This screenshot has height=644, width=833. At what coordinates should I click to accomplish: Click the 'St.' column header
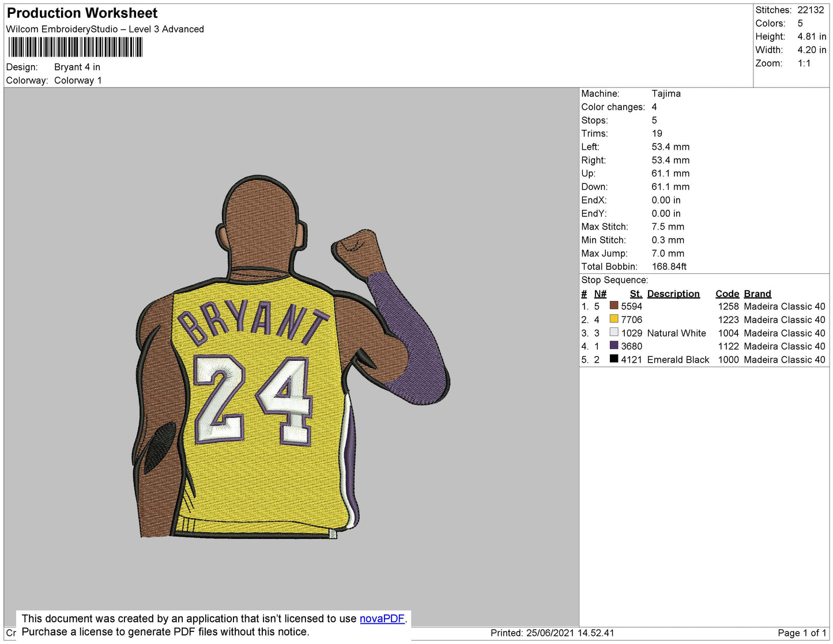(636, 294)
